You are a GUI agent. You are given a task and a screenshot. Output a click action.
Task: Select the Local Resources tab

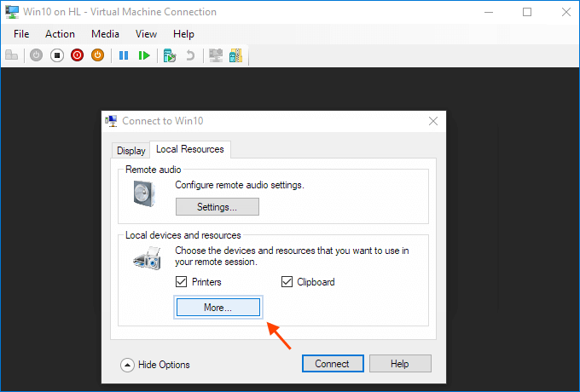click(190, 149)
